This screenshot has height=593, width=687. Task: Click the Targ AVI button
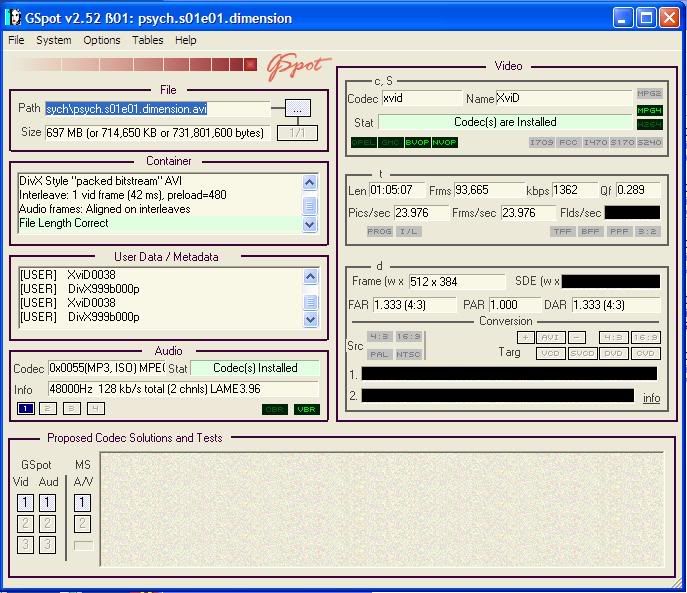pos(551,337)
